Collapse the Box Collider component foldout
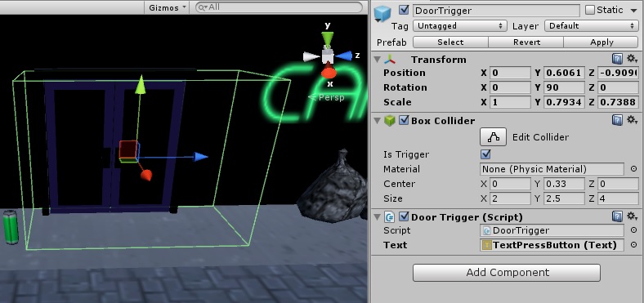The image size is (644, 303). click(377, 120)
